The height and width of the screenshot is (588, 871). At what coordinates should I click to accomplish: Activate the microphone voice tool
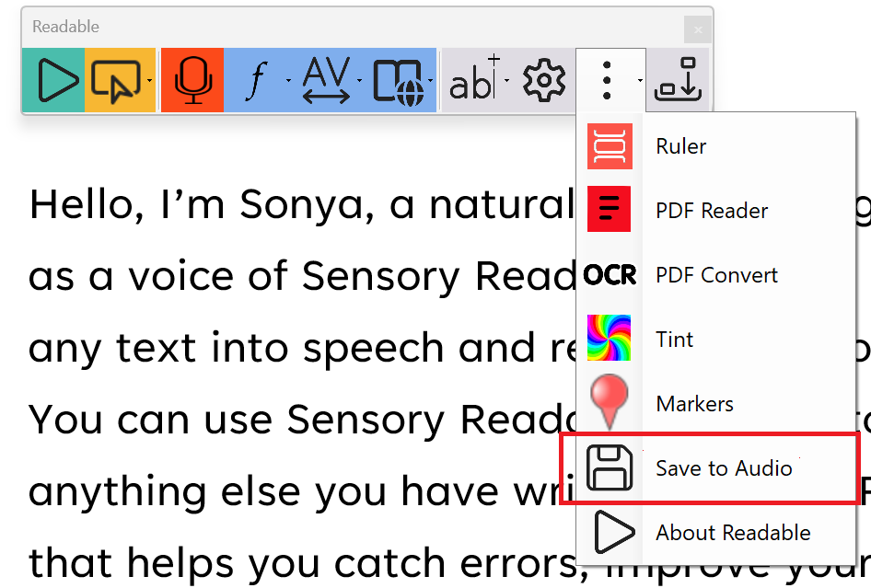tap(192, 80)
